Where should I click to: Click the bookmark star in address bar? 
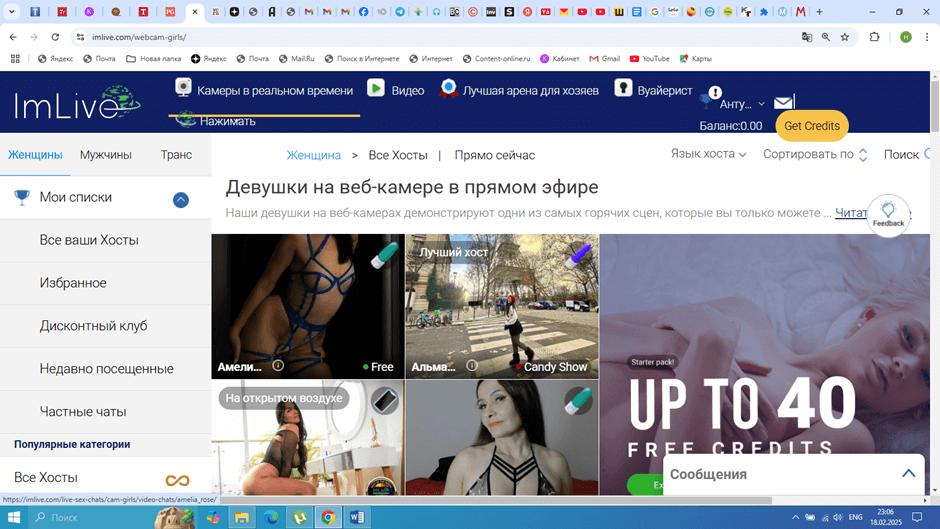[x=845, y=37]
